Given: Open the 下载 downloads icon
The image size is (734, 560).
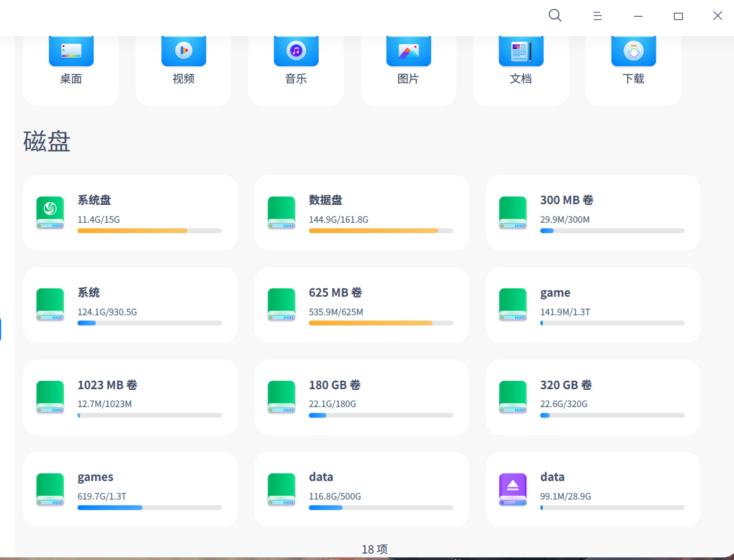Looking at the screenshot, I should (633, 50).
